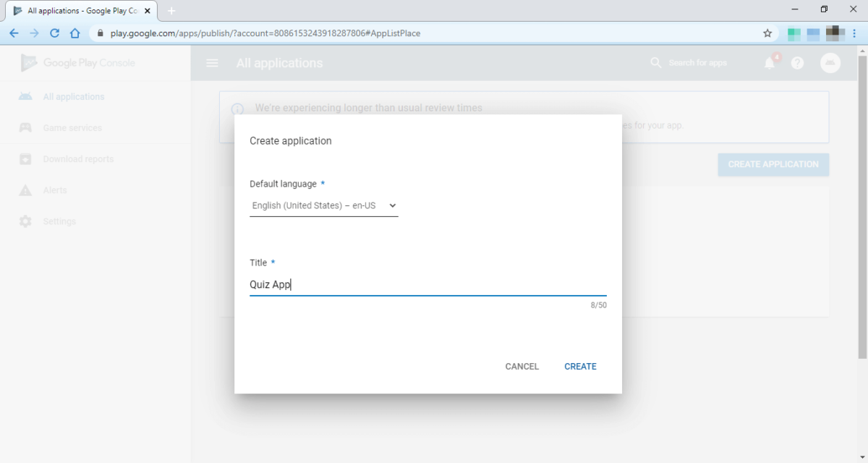Open the Chrome three-dot menu
The height and width of the screenshot is (463, 868).
click(855, 33)
